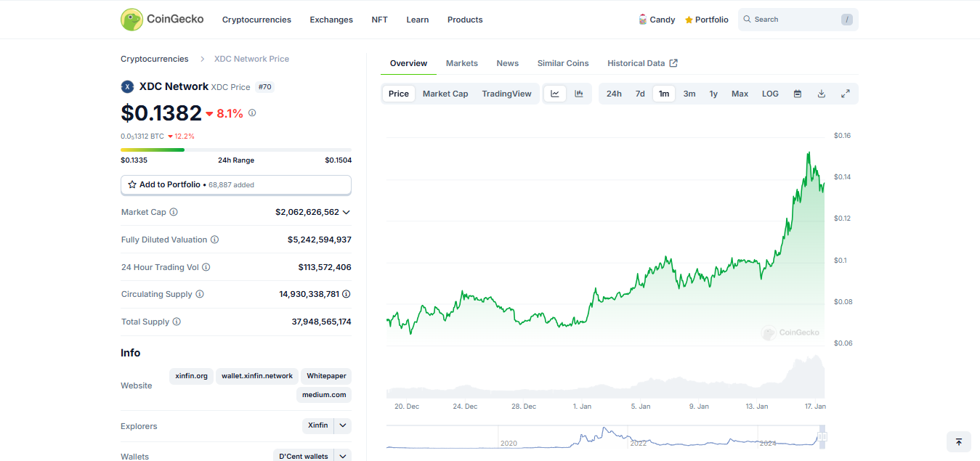Screen dimensions: 980x461
Task: Click the star in Add to Portfolio
Action: tap(132, 185)
